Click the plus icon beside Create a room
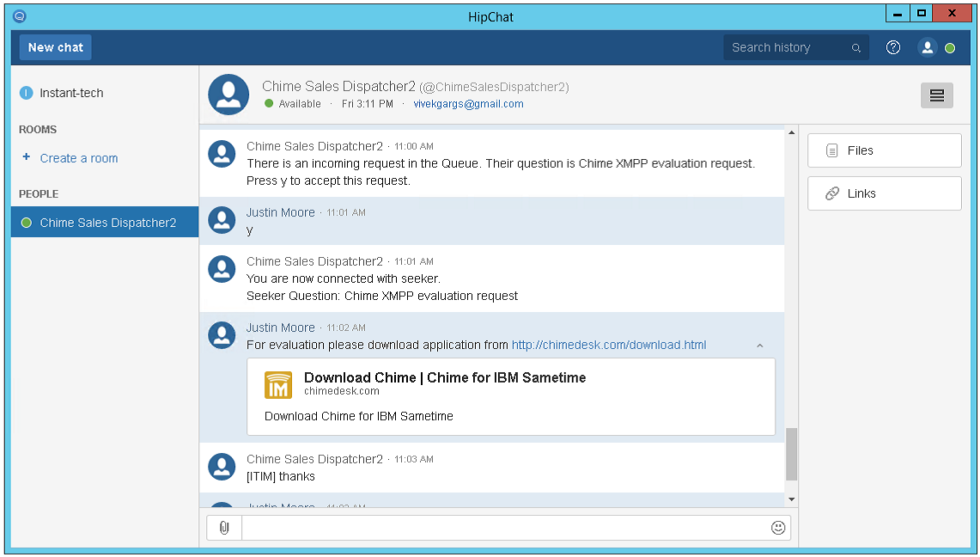 tap(27, 157)
